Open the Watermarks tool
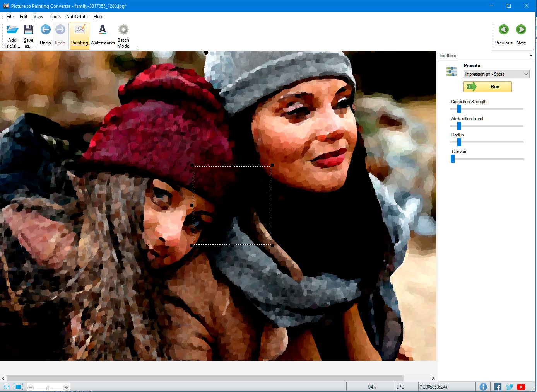 point(102,35)
